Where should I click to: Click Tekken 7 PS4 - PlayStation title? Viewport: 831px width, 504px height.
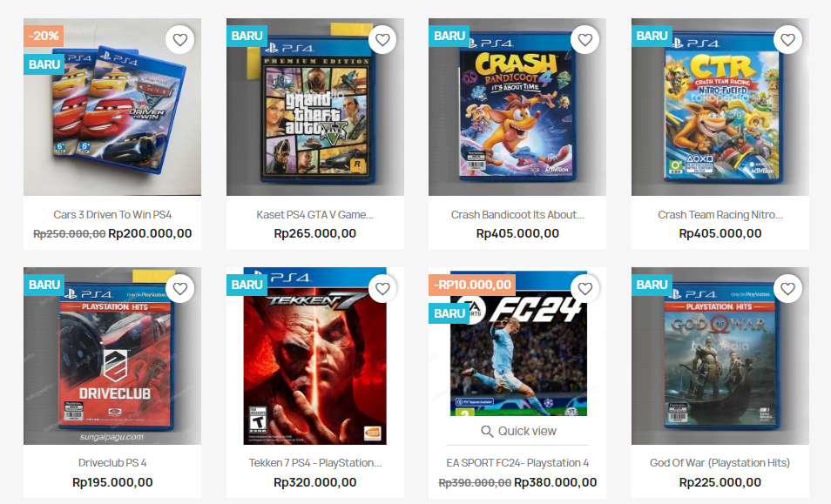tap(314, 463)
